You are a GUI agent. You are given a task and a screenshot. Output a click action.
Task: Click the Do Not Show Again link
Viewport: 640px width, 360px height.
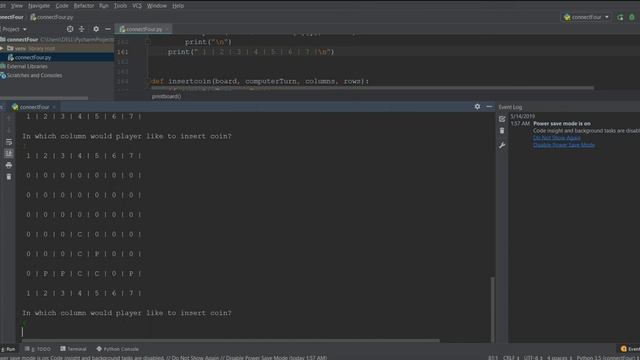(556, 138)
